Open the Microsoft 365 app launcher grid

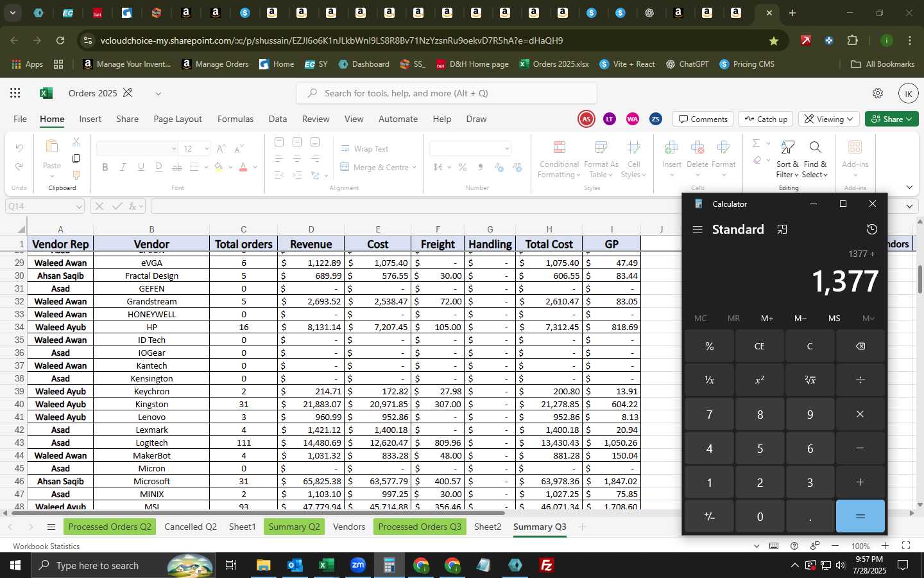(x=15, y=93)
